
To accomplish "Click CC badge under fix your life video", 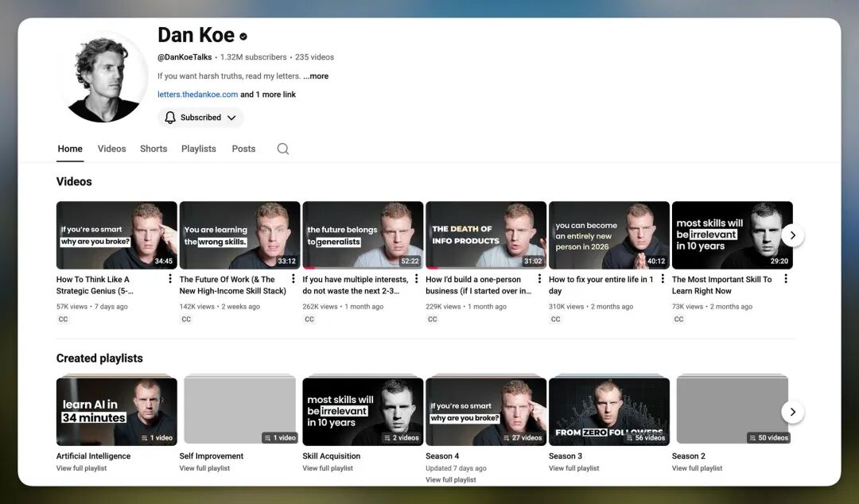I will (x=555, y=320).
